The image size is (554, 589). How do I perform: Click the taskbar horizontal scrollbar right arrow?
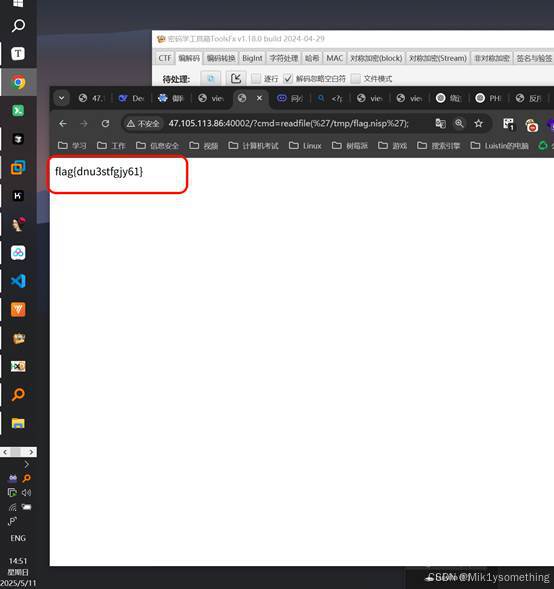click(31, 452)
